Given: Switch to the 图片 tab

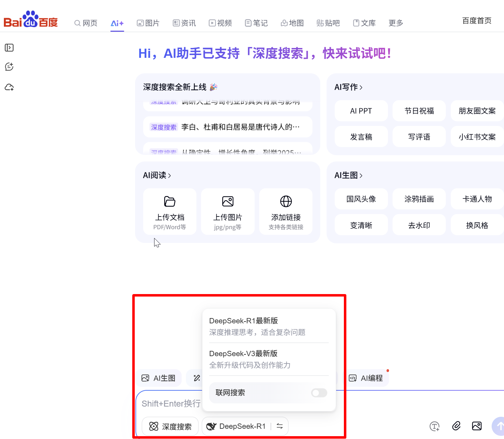Looking at the screenshot, I should pos(148,23).
